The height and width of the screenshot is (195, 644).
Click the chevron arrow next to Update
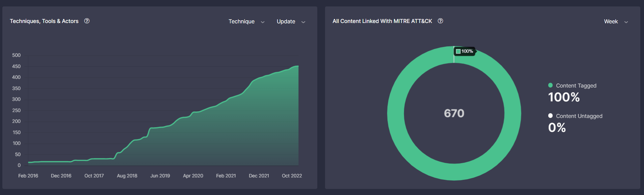coord(303,22)
